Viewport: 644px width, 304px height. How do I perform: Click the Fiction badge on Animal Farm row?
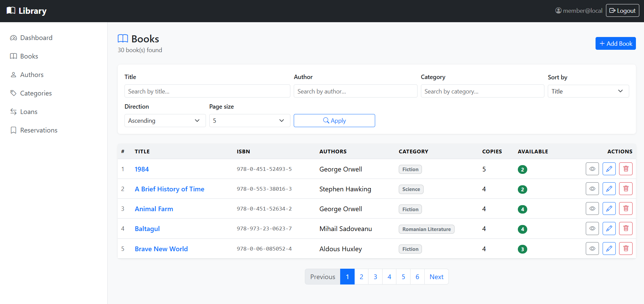coord(410,209)
